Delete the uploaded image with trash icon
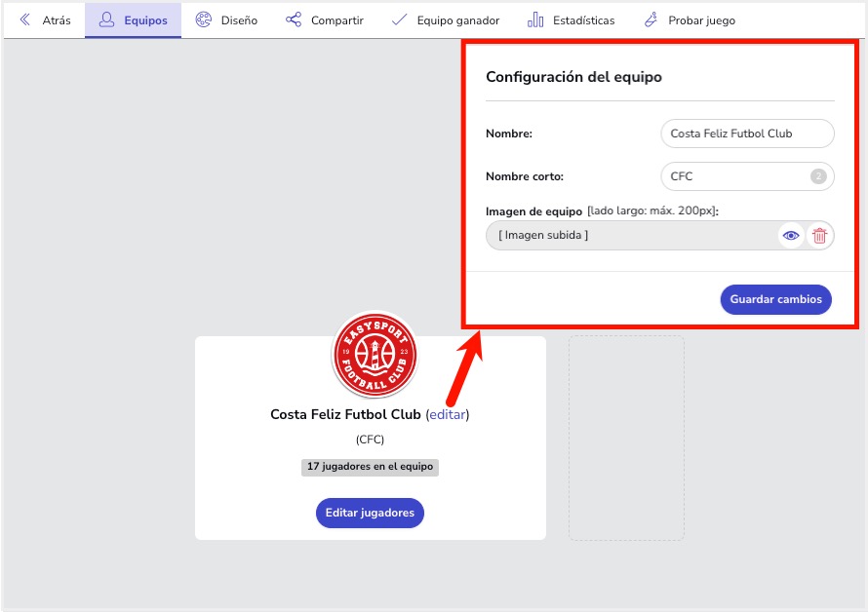This screenshot has width=868, height=612. [819, 235]
